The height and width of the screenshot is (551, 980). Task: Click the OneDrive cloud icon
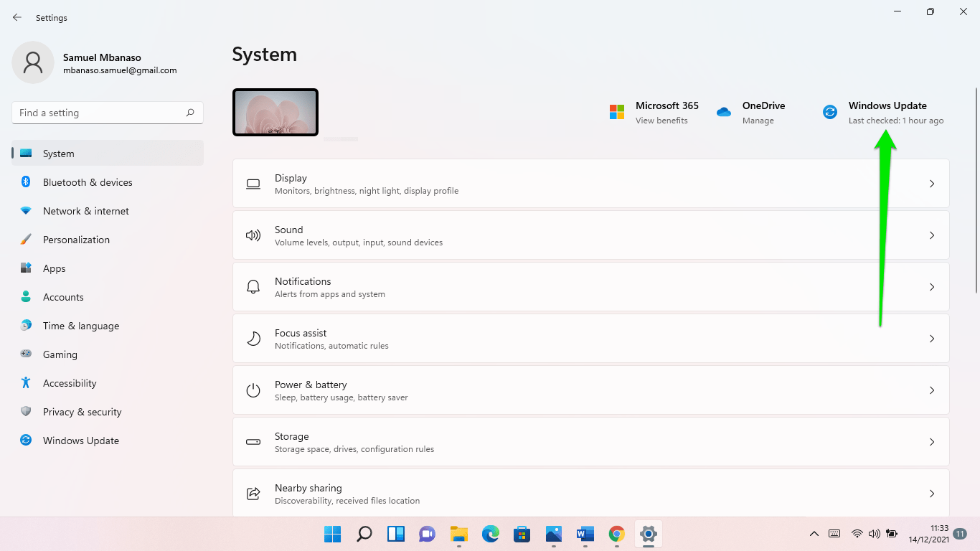click(724, 112)
